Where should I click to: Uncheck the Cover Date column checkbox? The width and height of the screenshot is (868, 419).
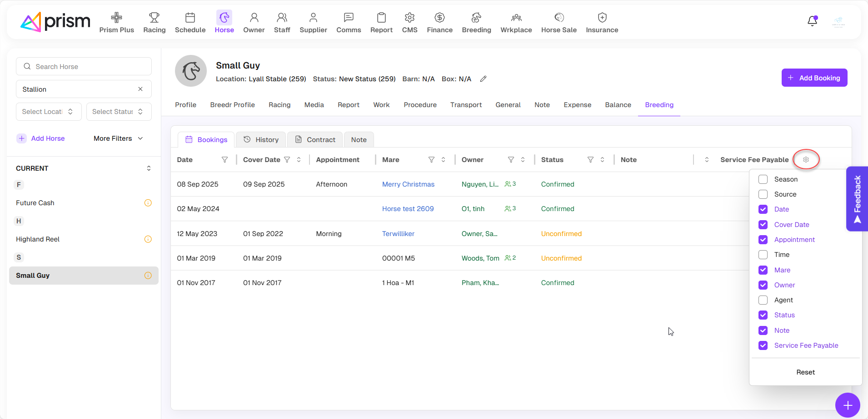pos(763,225)
